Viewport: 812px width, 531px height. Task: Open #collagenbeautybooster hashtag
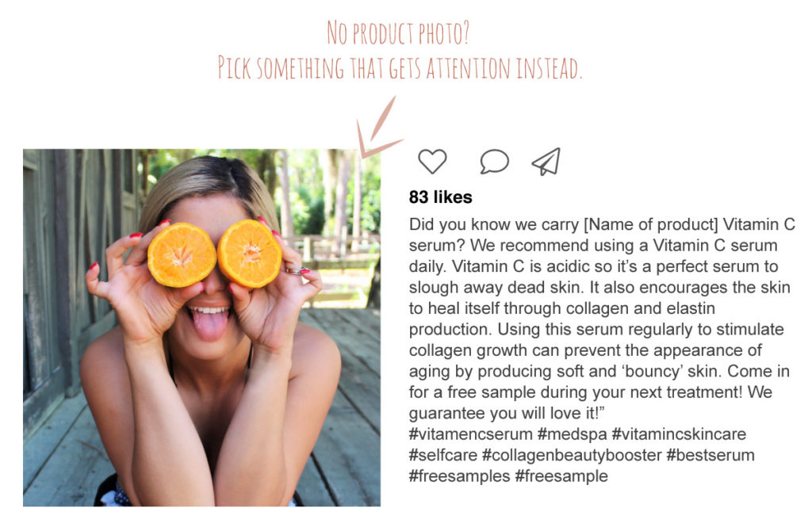click(x=572, y=455)
